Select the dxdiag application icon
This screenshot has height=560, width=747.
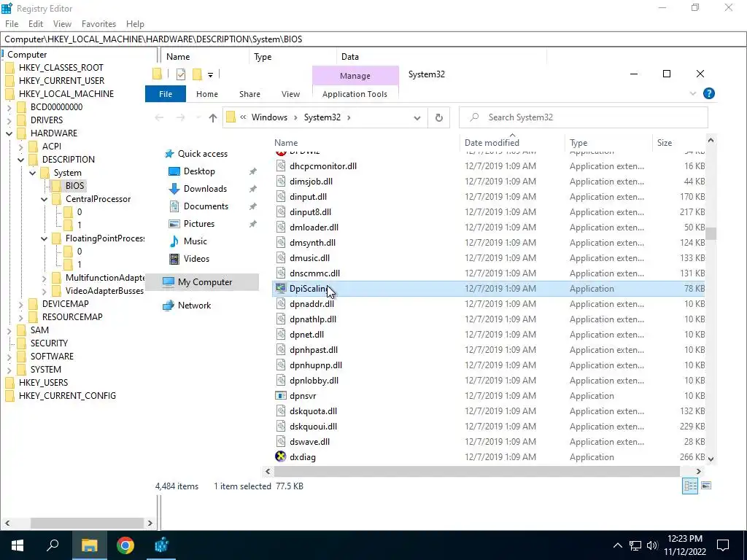(x=281, y=456)
